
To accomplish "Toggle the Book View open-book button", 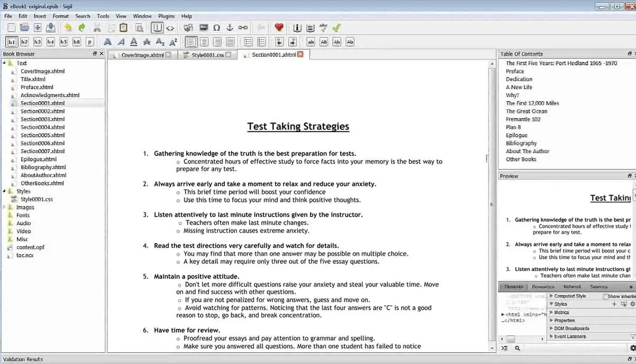I will point(157,28).
